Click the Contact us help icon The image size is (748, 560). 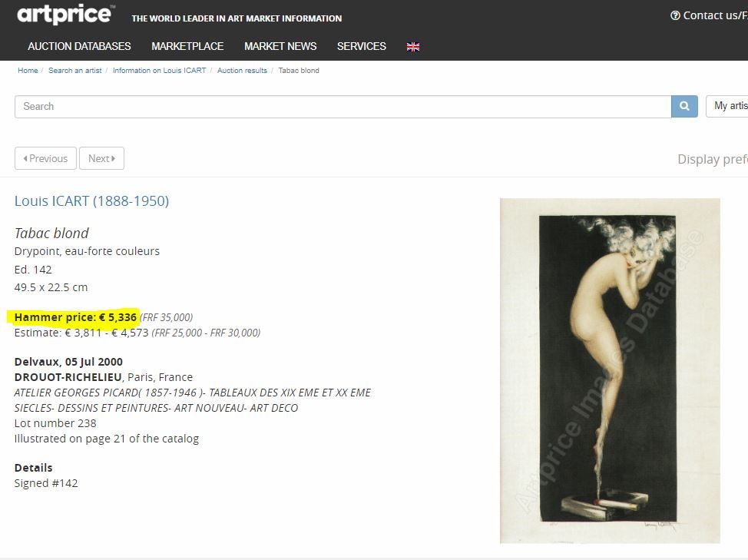coord(675,15)
